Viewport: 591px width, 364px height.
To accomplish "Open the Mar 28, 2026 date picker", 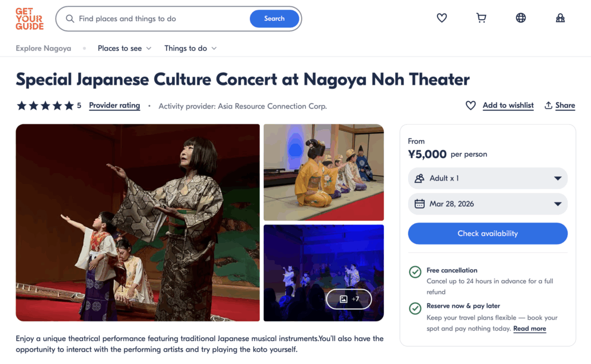I will [488, 204].
